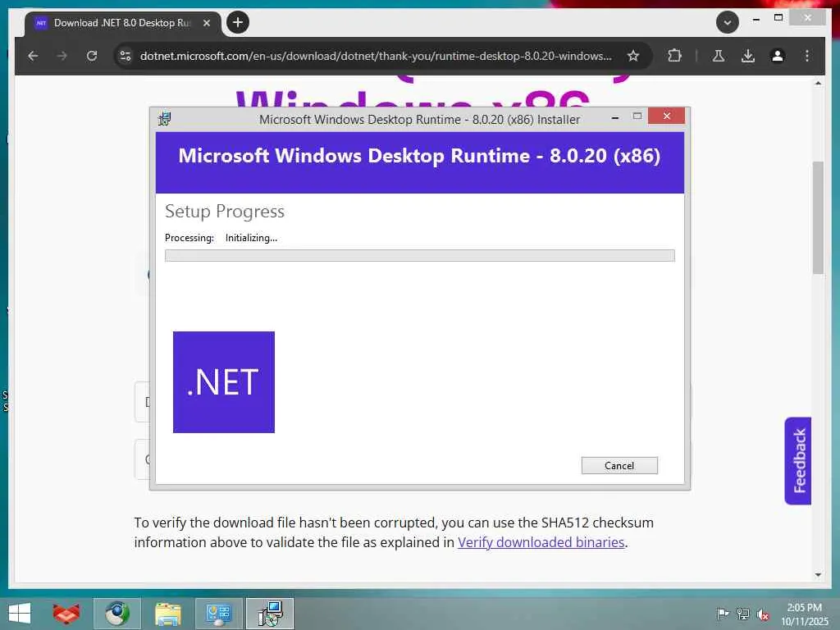Click the scrollbar up arrow
This screenshot has width=840, height=630.
[818, 83]
